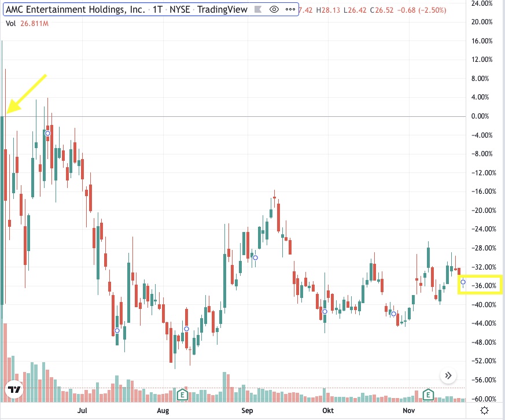This screenshot has height=420, width=505.
Task: Click the C26.52 close value in header
Action: (x=382, y=10)
